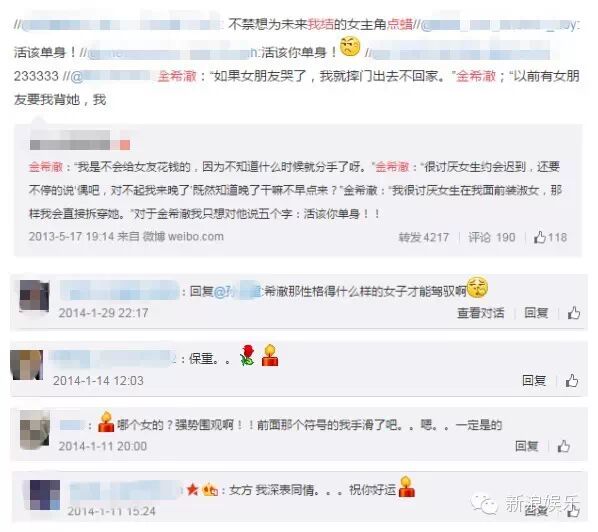Open the red 点蜡 link in top text

[x=400, y=24]
